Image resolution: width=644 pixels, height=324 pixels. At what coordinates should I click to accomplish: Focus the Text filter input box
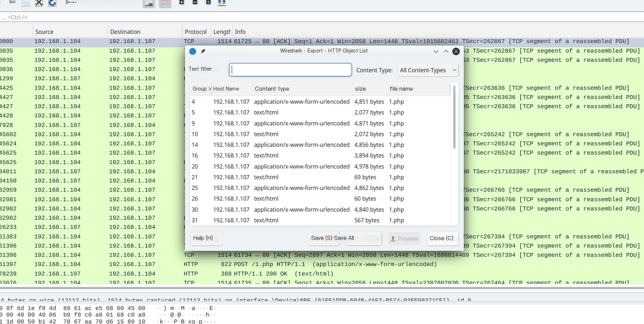pyautogui.click(x=290, y=70)
